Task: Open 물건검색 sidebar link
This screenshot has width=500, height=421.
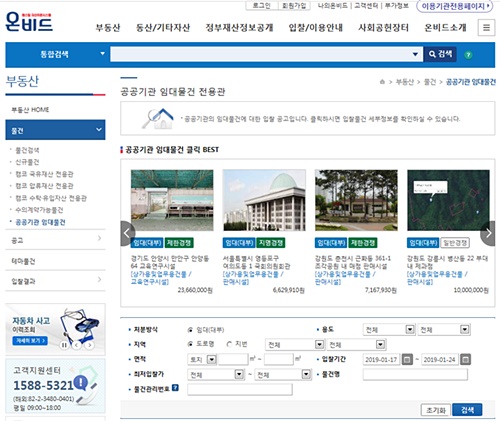Action: pyautogui.click(x=27, y=150)
